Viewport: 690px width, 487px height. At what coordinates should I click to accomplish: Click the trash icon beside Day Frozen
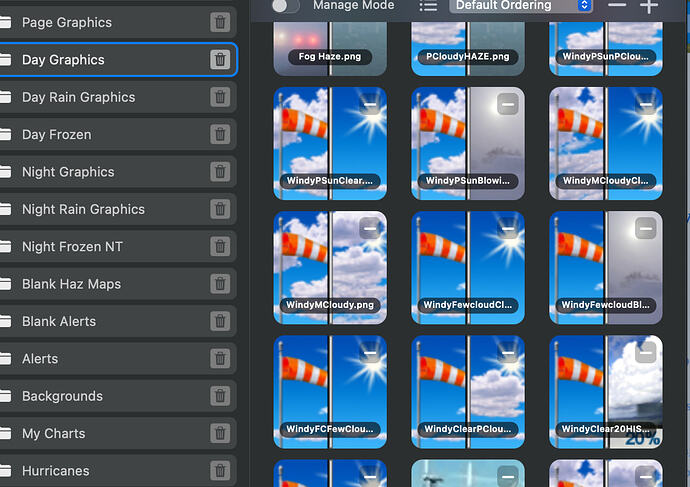pos(220,134)
